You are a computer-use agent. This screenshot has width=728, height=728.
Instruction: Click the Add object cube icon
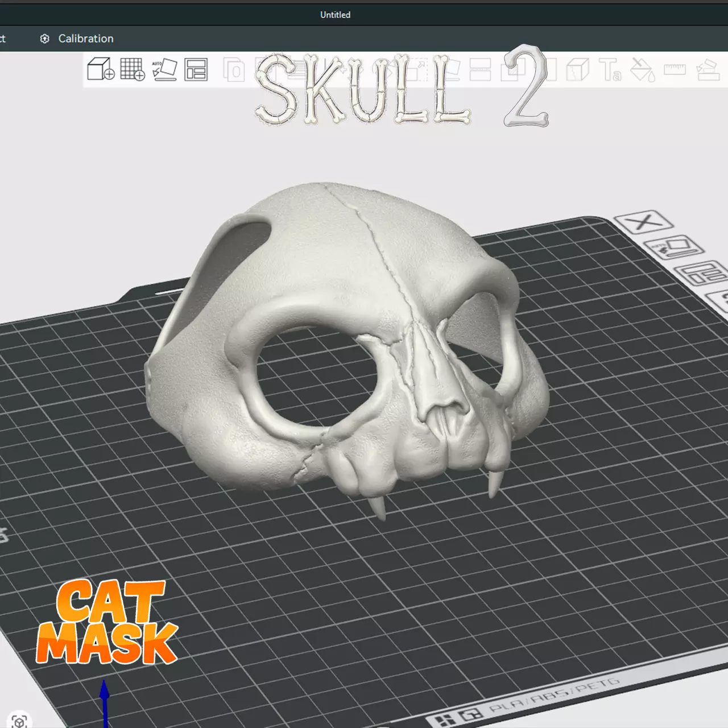point(101,69)
